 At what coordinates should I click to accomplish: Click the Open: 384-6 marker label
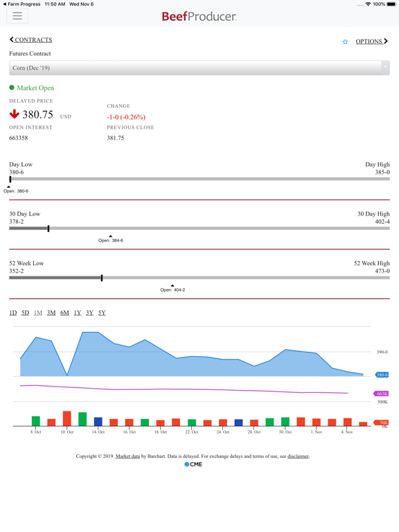111,240
